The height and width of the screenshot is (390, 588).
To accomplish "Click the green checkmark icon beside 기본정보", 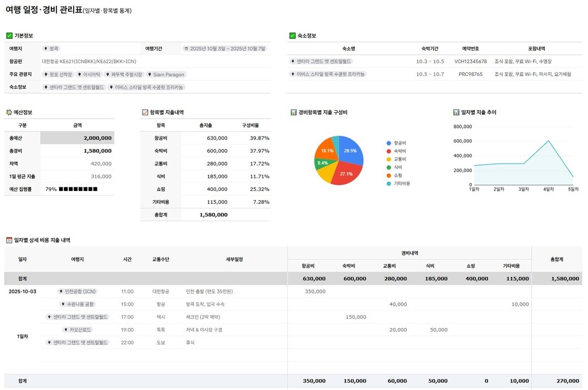I will 9,36.
